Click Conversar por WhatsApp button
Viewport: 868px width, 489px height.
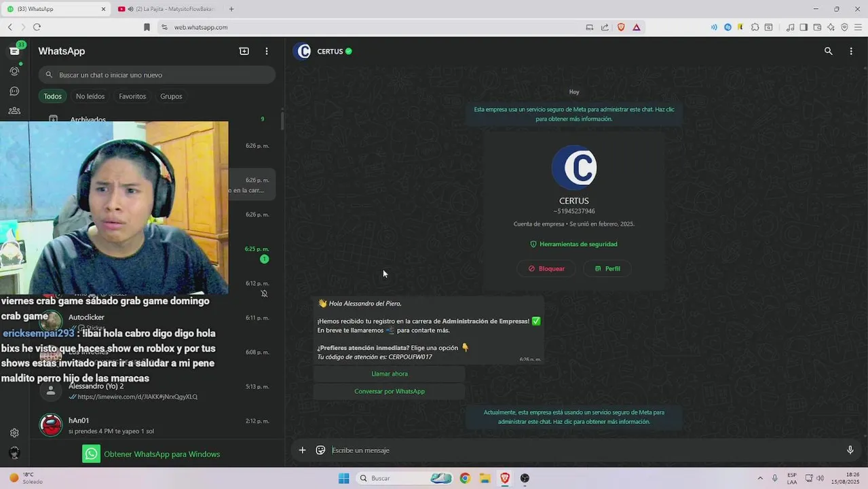point(390,391)
